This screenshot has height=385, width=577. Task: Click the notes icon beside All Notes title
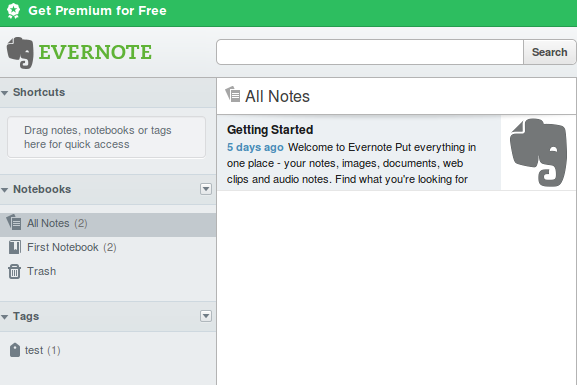pos(233,95)
